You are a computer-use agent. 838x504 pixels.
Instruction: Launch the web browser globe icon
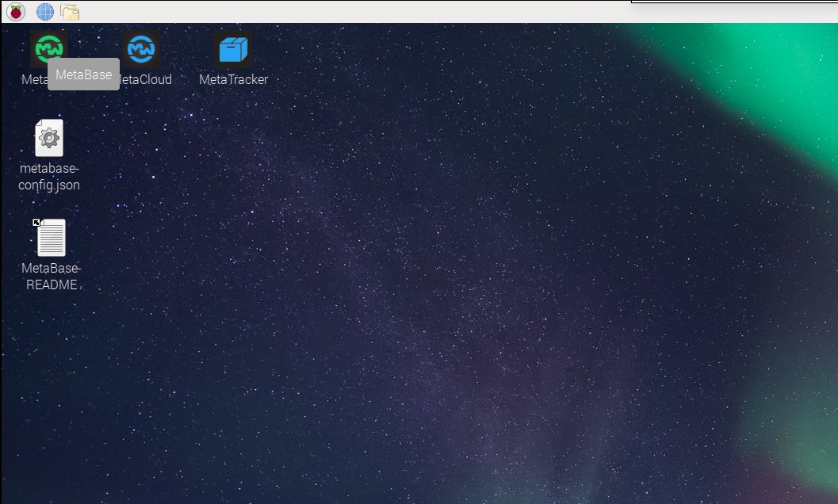45,11
